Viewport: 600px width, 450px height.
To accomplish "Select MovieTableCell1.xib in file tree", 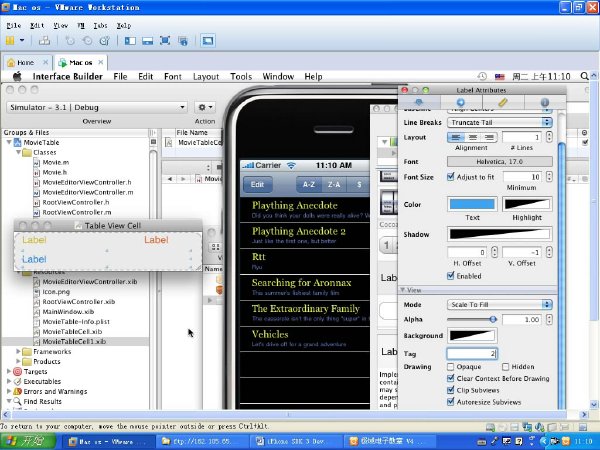I will click(x=74, y=341).
